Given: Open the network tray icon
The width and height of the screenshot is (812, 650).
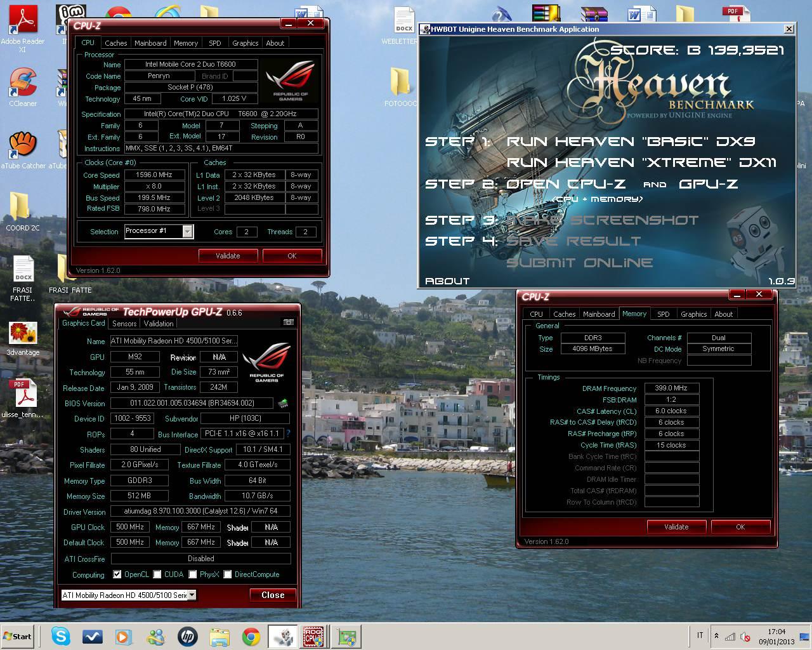Looking at the screenshot, I should click(x=731, y=637).
